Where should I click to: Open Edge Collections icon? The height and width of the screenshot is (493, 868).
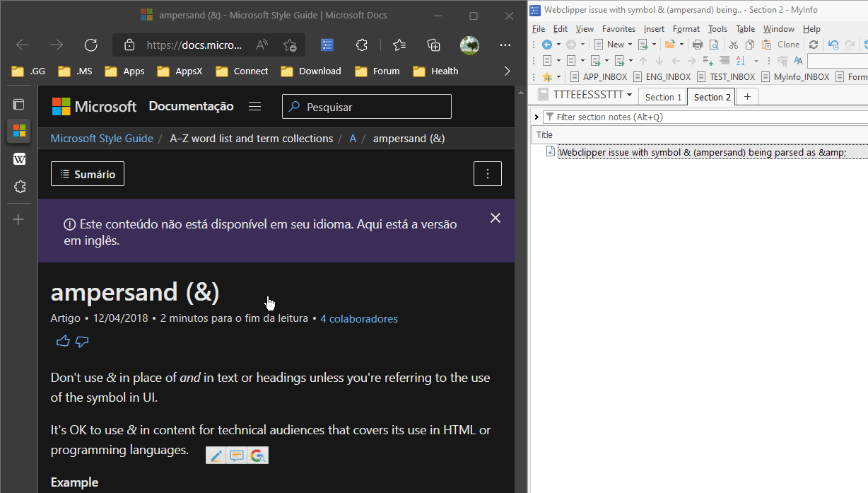(434, 45)
